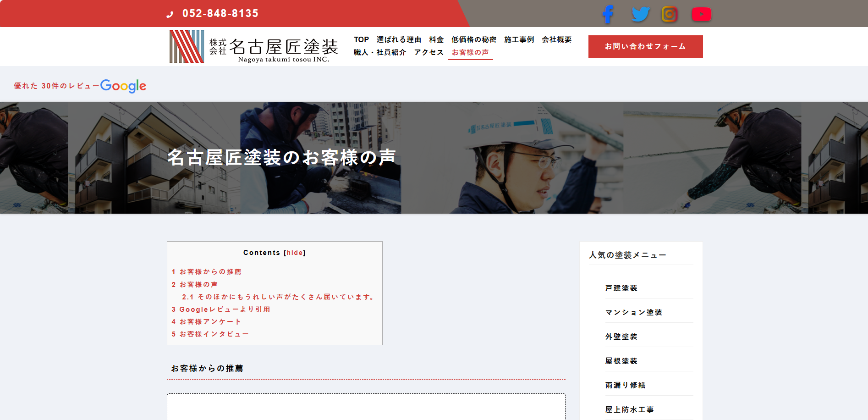Go to the TOP menu item
The width and height of the screenshot is (868, 420).
[361, 40]
